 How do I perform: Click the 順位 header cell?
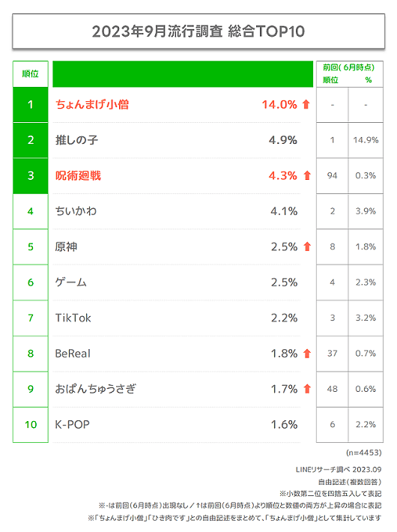pyautogui.click(x=31, y=74)
